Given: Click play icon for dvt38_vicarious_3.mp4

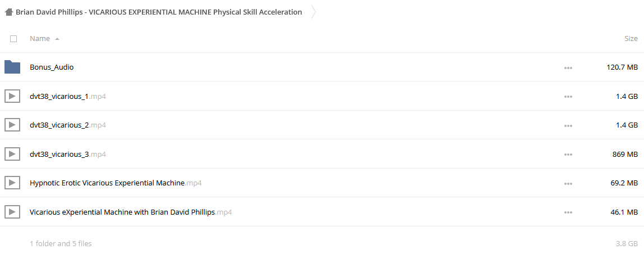Looking at the screenshot, I should (12, 155).
